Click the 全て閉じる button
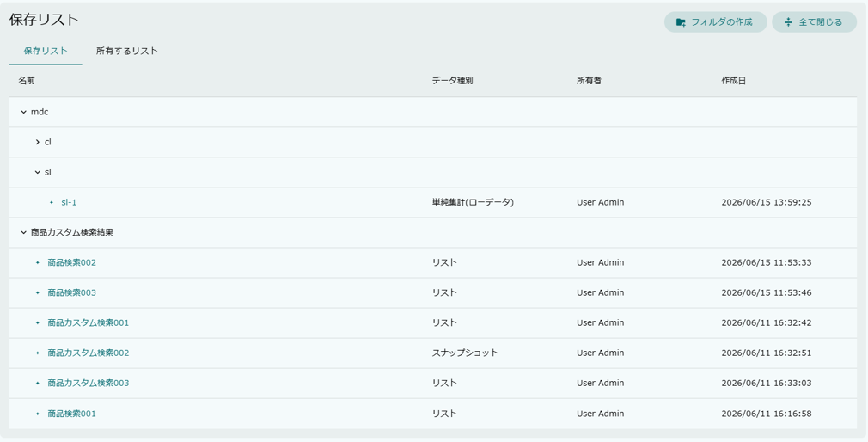This screenshot has width=868, height=442. 815,22
